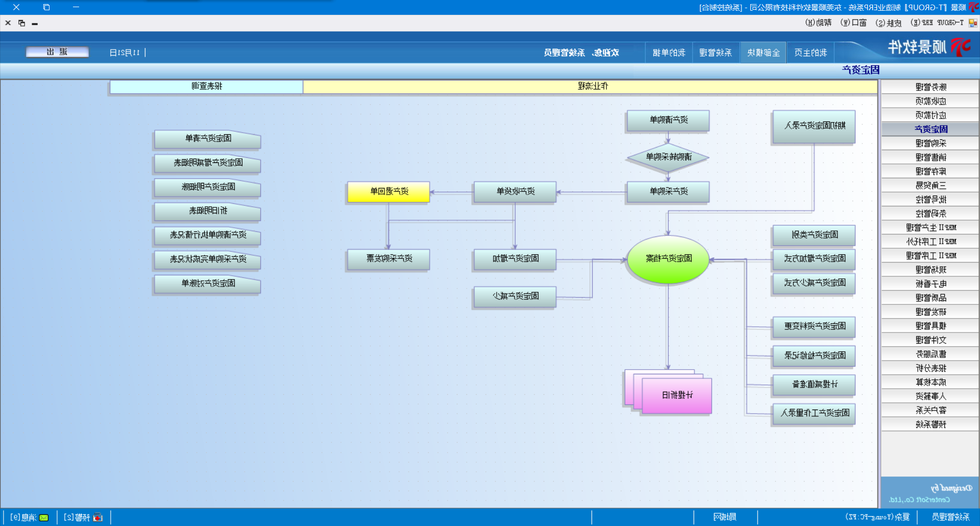Expand the 预警系统 sidebar section

(x=930, y=424)
